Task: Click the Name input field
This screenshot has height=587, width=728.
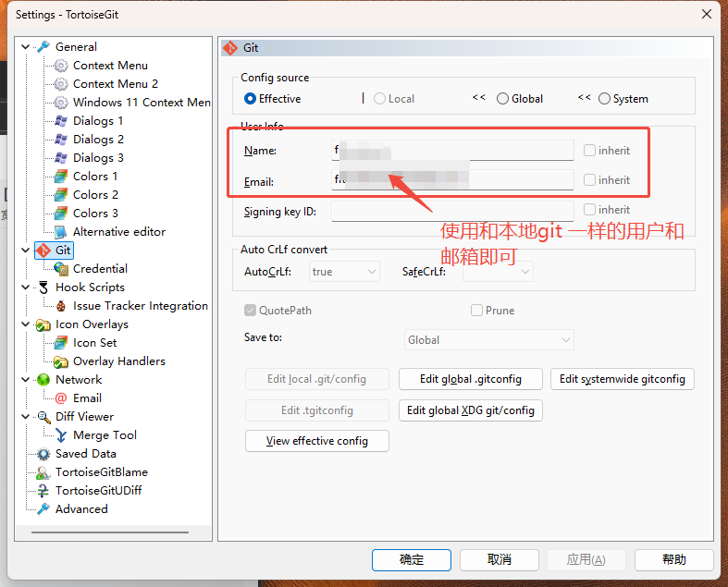Action: point(452,151)
